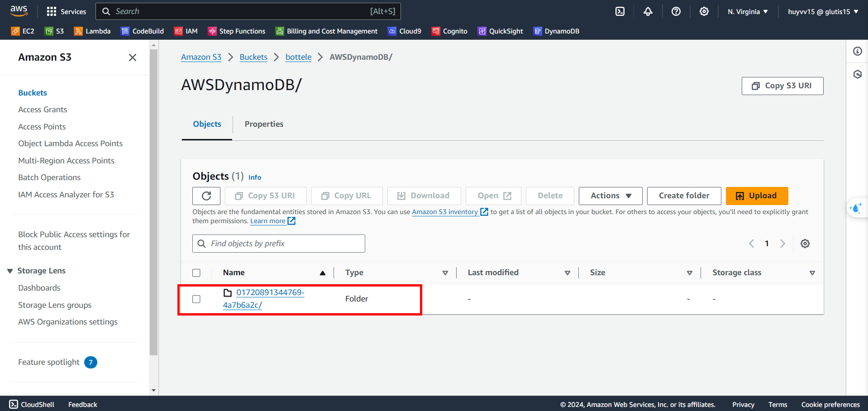Image resolution: width=868 pixels, height=411 pixels.
Task: Open the Learn more link
Action: click(273, 221)
